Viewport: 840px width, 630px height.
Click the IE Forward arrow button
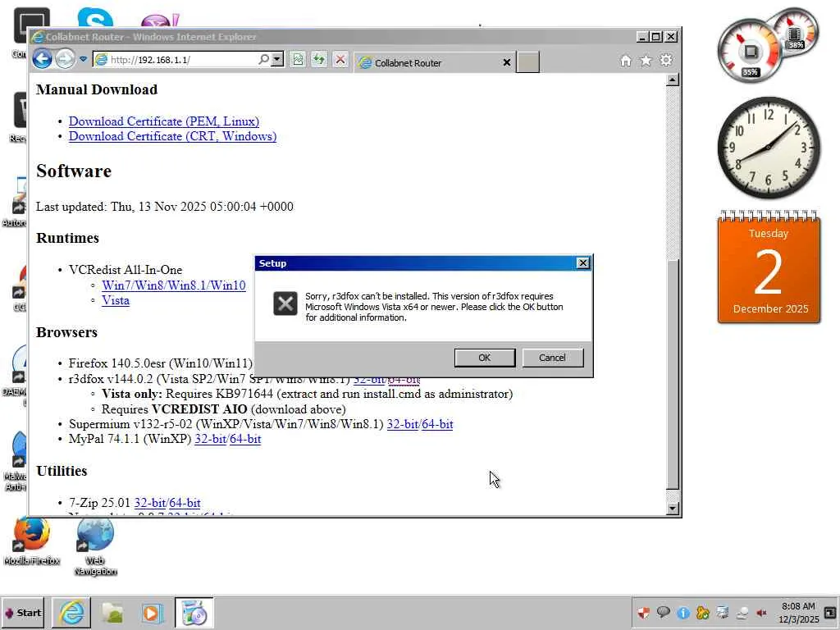tap(65, 59)
